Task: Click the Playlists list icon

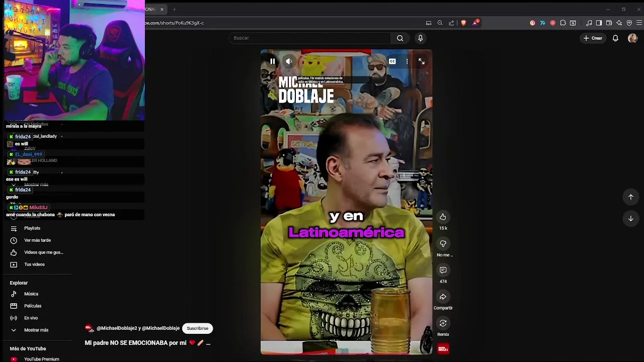Action: pyautogui.click(x=14, y=228)
